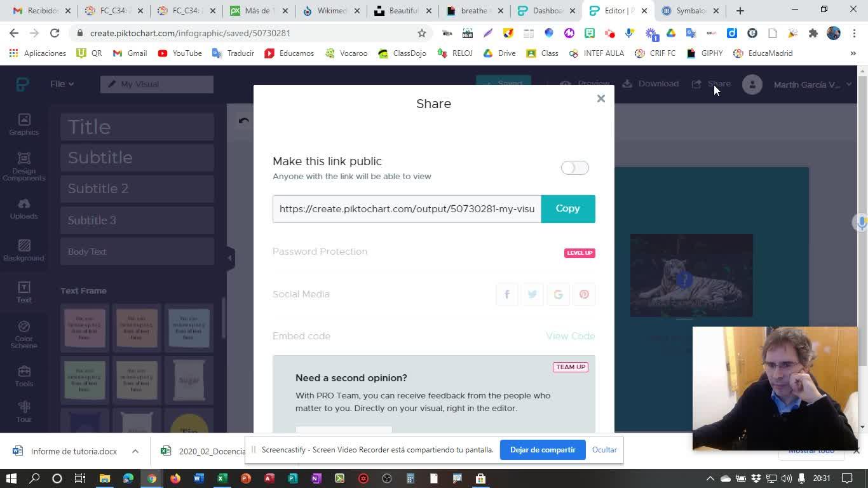Select the pink text frame thumbnail
The image size is (868, 488).
pos(85,328)
